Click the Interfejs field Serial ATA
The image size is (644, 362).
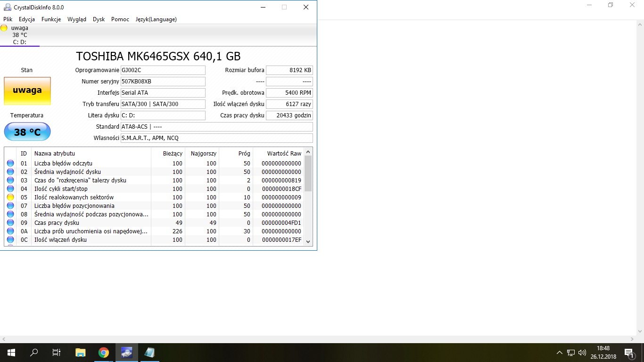163,93
